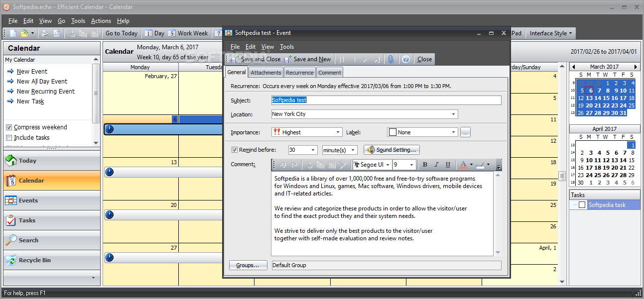Screen dimensions: 644x299
Task: Click Go to Today in main toolbar
Action: 122,33
